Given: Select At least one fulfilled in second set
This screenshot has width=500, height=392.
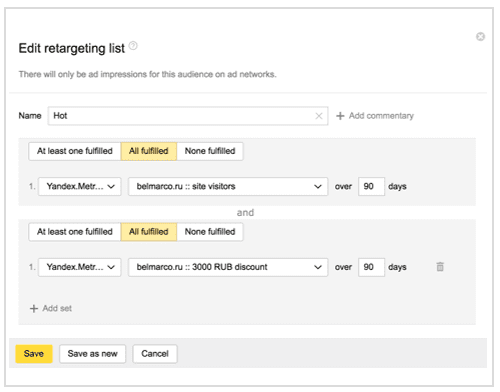Looking at the screenshot, I should pyautogui.click(x=75, y=232).
